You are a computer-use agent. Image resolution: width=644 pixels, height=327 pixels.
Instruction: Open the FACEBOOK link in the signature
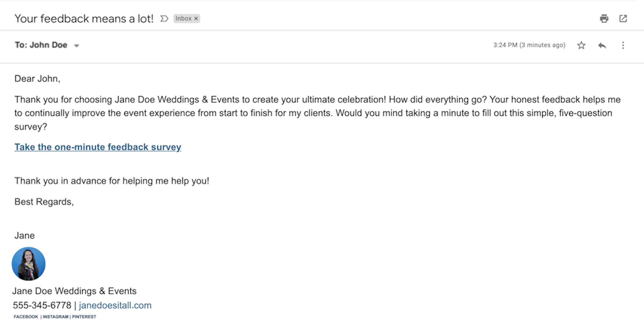coord(26,317)
